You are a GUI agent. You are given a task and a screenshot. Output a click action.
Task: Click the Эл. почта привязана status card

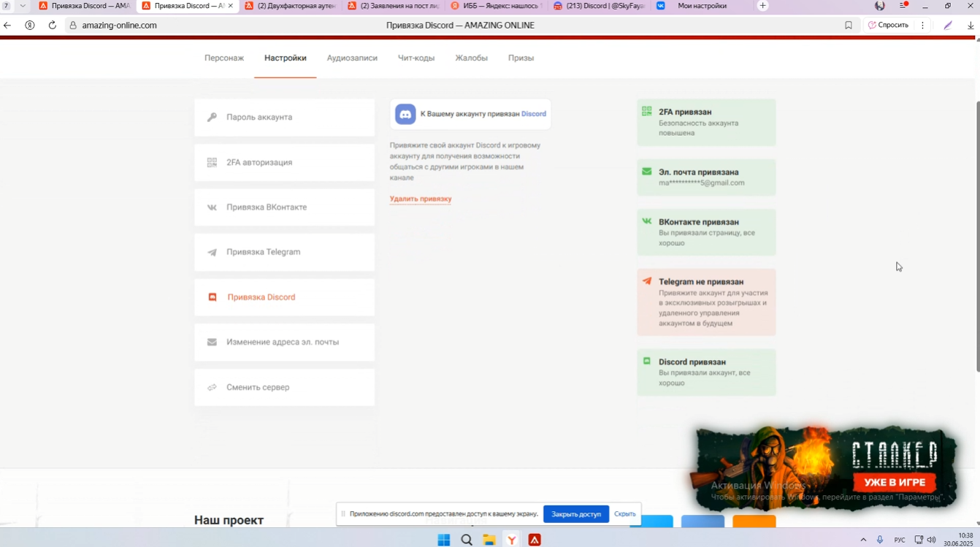click(x=706, y=177)
